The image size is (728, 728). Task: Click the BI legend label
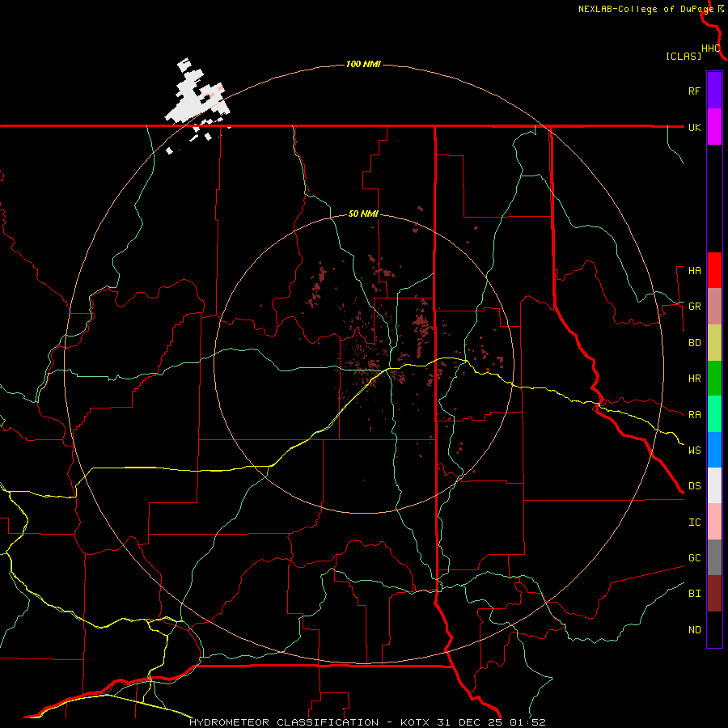click(x=695, y=594)
